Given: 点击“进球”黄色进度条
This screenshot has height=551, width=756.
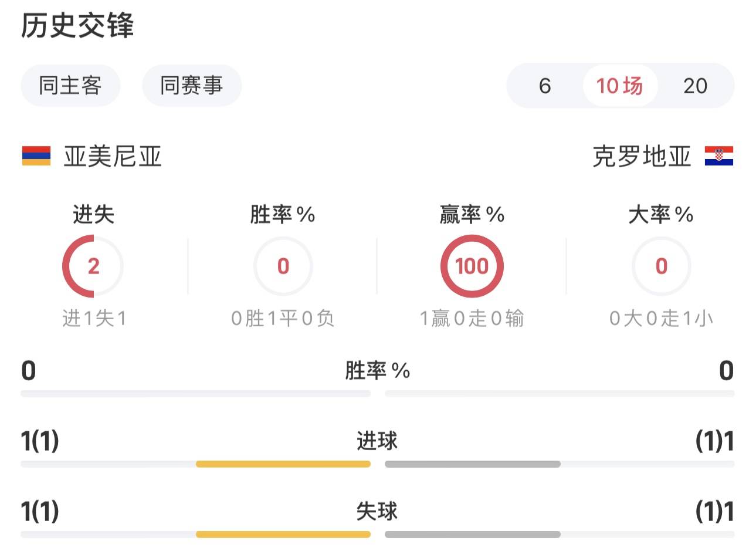Looking at the screenshot, I should pyautogui.click(x=283, y=464).
